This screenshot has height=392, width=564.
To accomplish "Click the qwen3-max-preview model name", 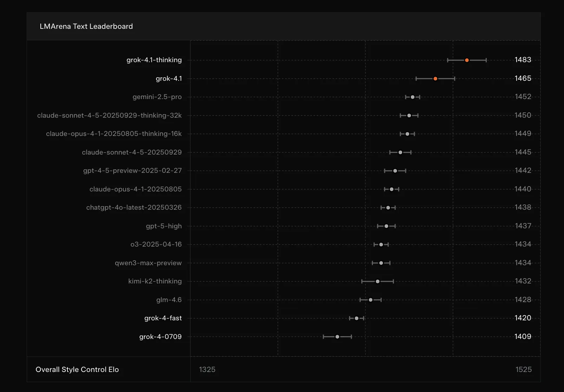I will 148,263.
